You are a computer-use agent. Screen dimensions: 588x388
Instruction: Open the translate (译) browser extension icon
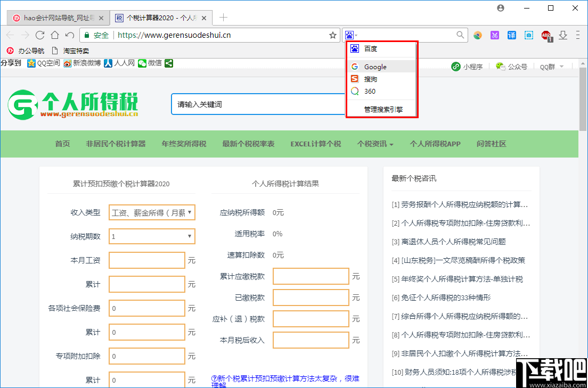pos(511,34)
